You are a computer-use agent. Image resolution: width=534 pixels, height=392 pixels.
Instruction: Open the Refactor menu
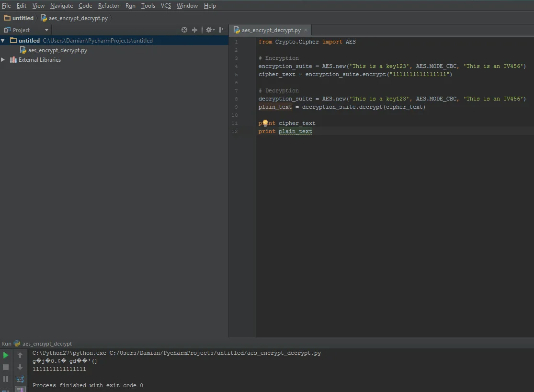(x=109, y=6)
